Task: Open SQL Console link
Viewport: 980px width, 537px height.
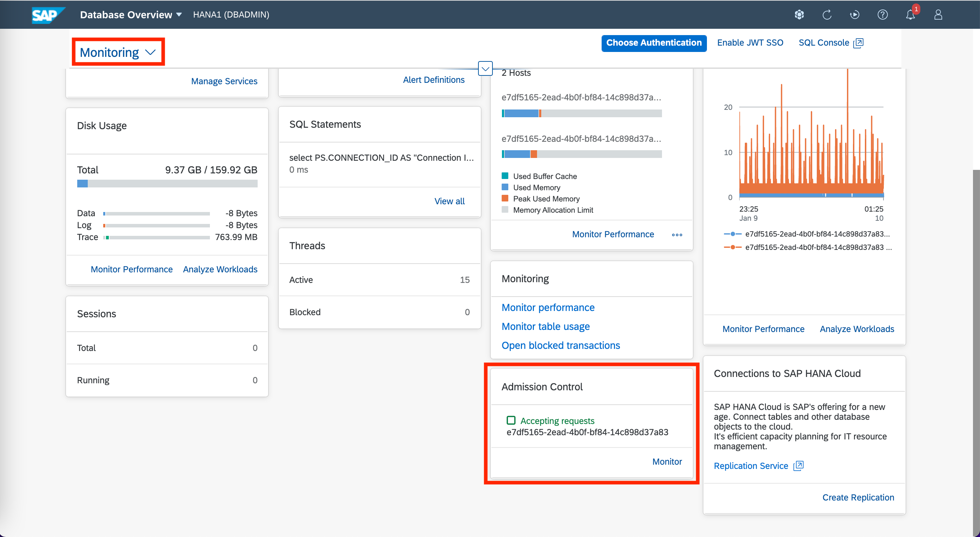Action: (824, 42)
